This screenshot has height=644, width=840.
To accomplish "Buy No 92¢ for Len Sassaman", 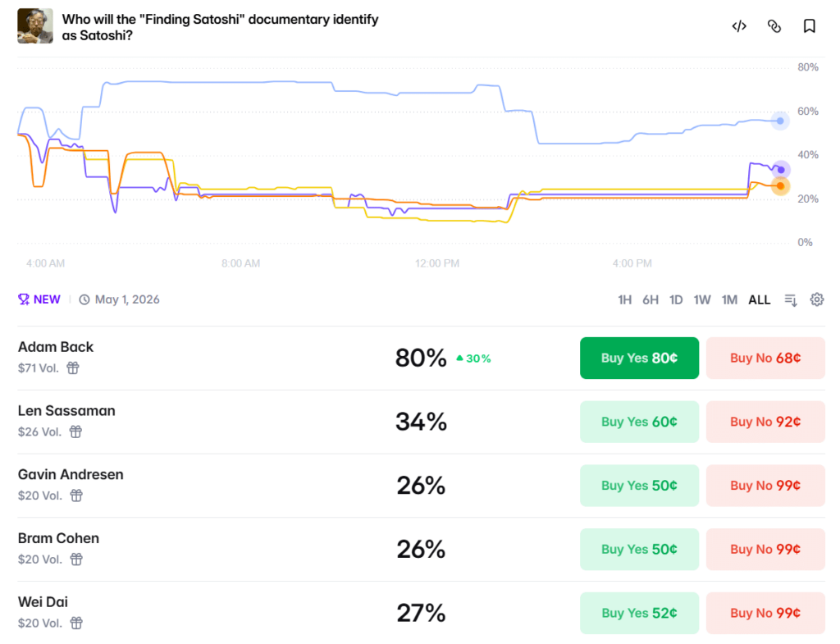I will tap(765, 422).
